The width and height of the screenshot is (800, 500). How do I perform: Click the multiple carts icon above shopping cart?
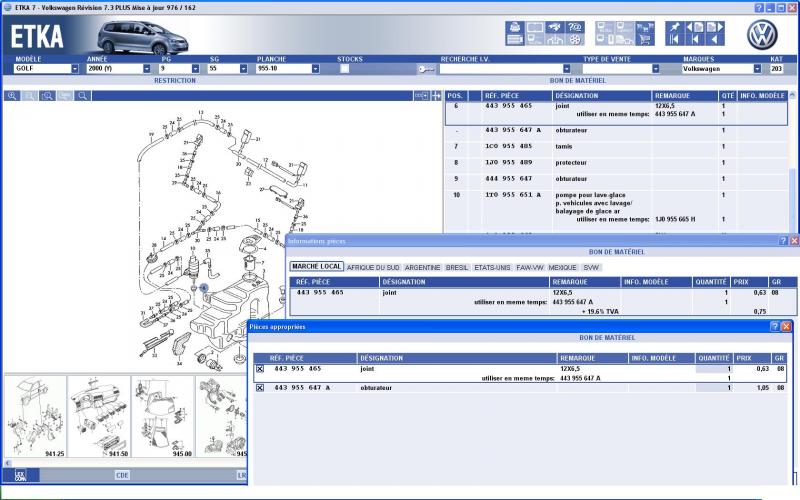click(x=645, y=27)
